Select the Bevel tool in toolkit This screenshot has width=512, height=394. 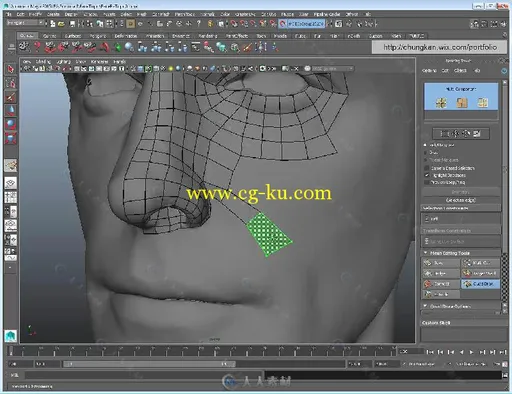coord(441,263)
